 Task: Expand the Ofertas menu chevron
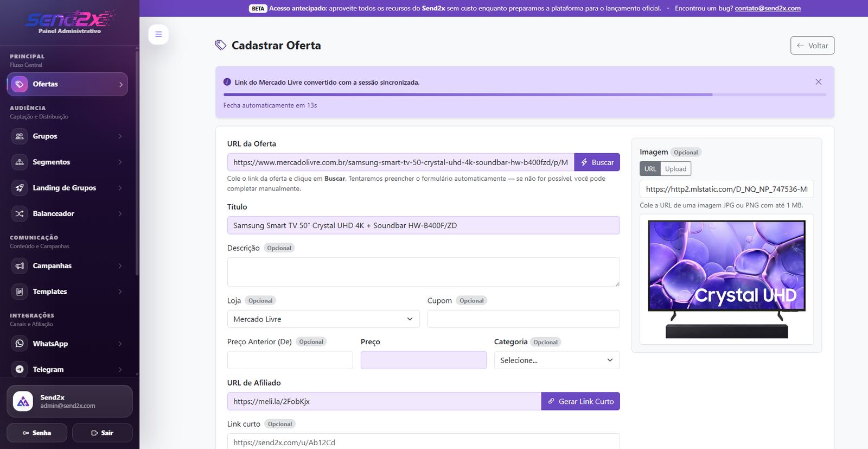tap(120, 84)
